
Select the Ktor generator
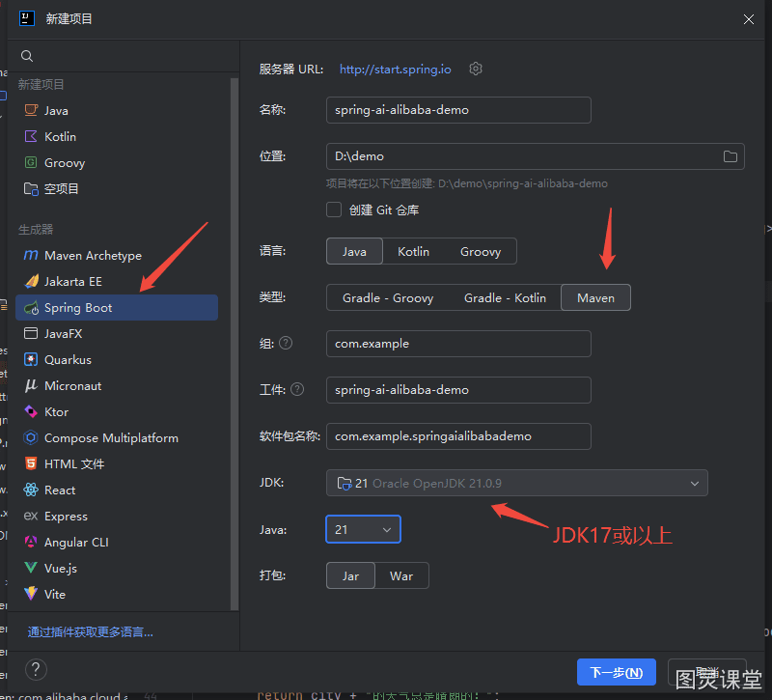(117, 412)
